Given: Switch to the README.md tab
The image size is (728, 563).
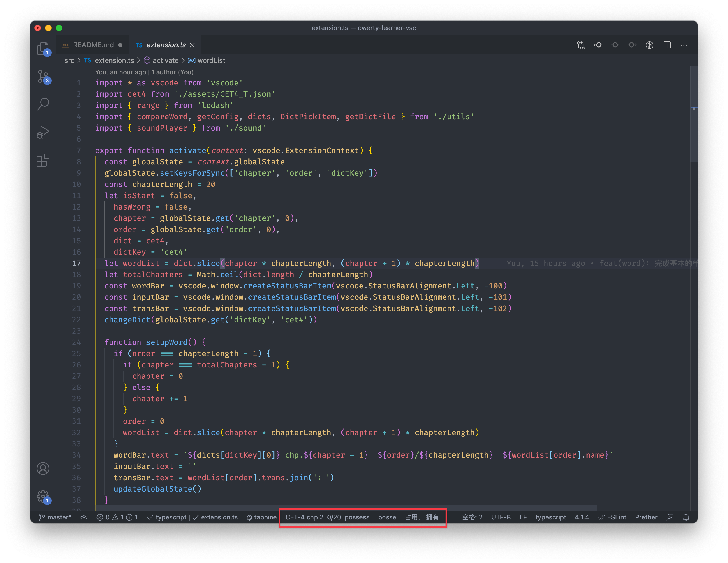Looking at the screenshot, I should pos(93,45).
